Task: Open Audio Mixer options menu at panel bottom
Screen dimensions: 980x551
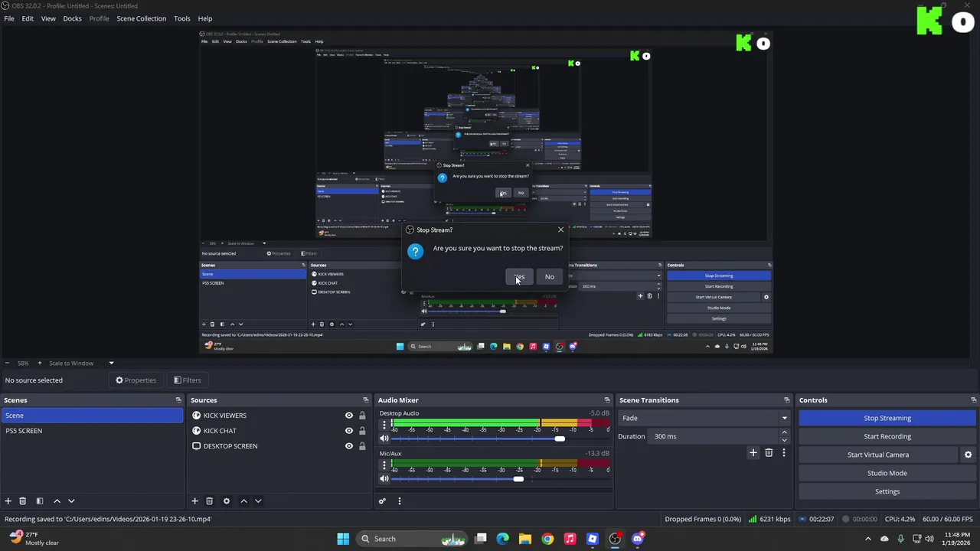Action: pyautogui.click(x=399, y=501)
